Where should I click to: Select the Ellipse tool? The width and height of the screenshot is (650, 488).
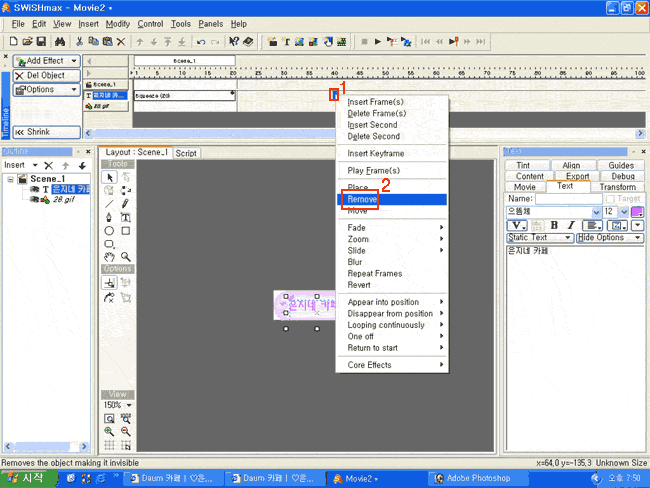click(x=109, y=231)
